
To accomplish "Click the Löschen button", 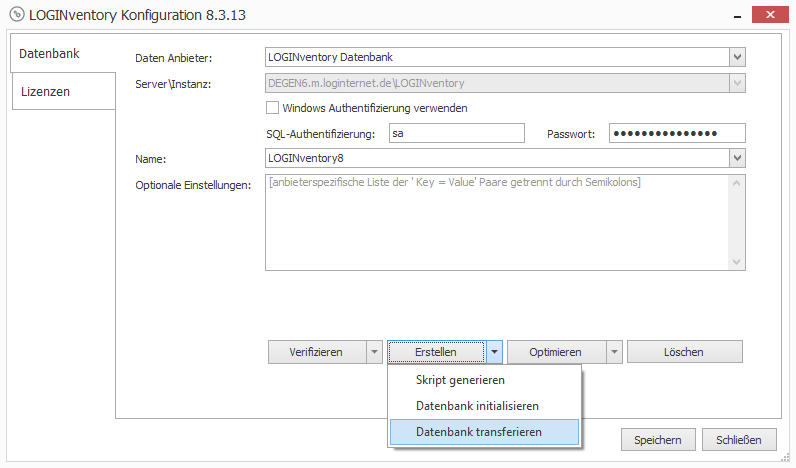I will [x=685, y=352].
